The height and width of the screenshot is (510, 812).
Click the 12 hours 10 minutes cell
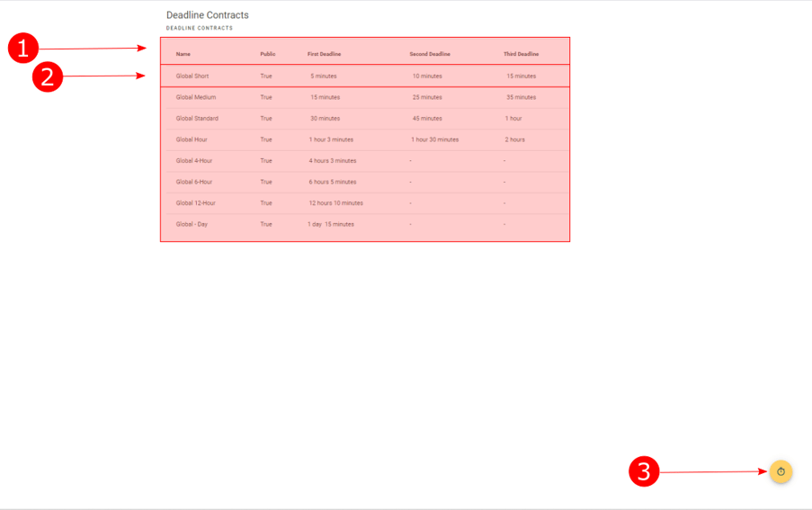click(x=336, y=203)
